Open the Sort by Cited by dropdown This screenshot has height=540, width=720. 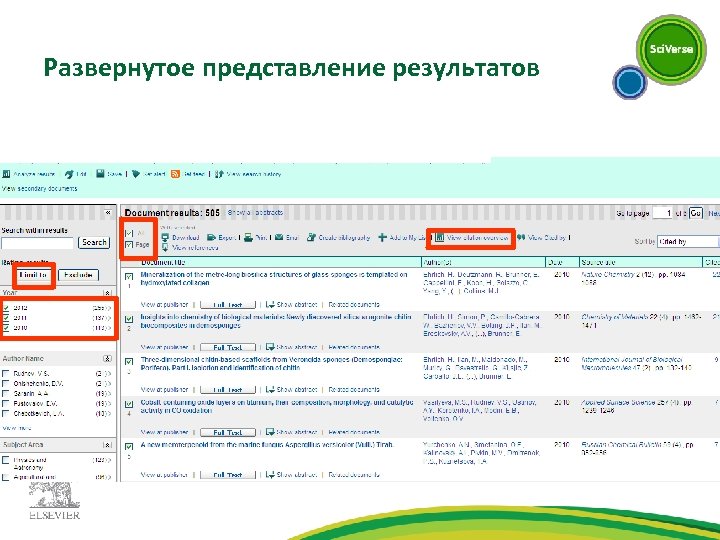point(688,241)
